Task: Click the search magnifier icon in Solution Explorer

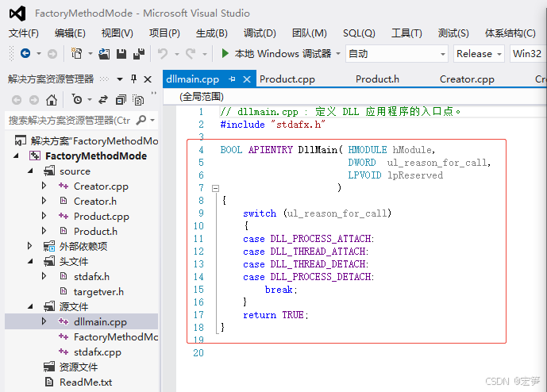Action: pos(141,120)
